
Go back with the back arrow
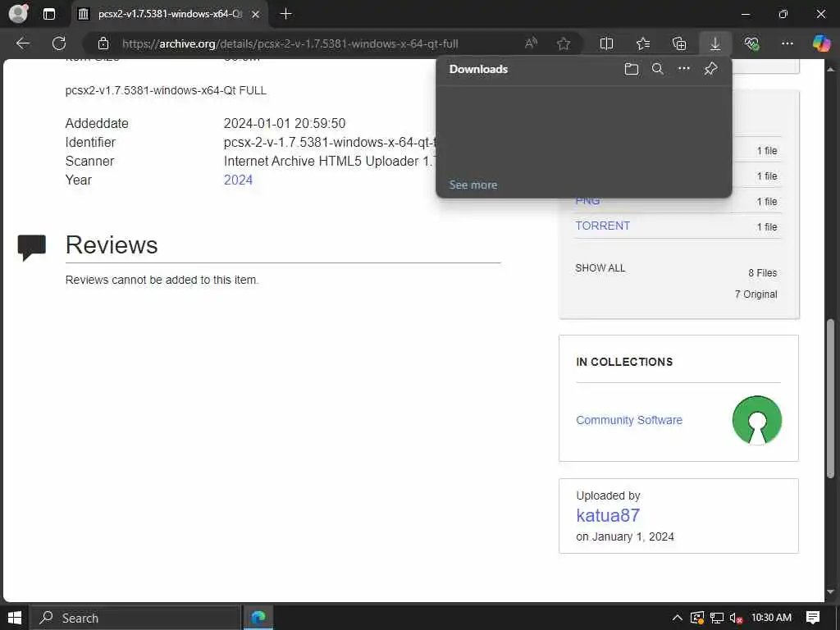[x=22, y=43]
